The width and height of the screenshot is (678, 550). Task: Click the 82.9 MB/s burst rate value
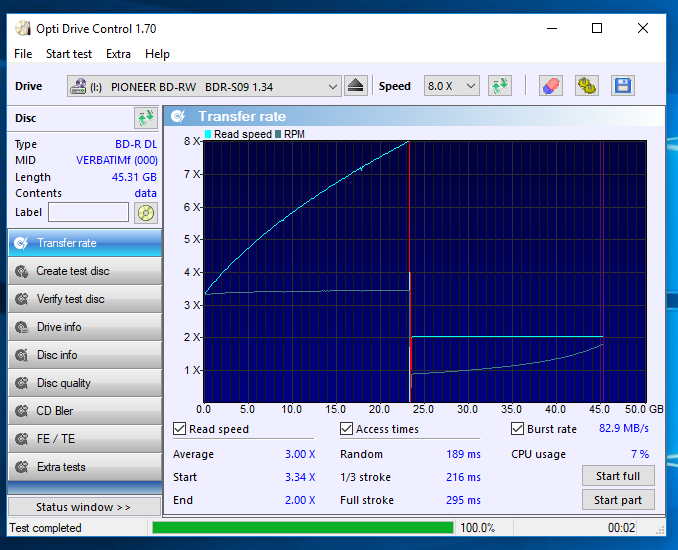(624, 428)
